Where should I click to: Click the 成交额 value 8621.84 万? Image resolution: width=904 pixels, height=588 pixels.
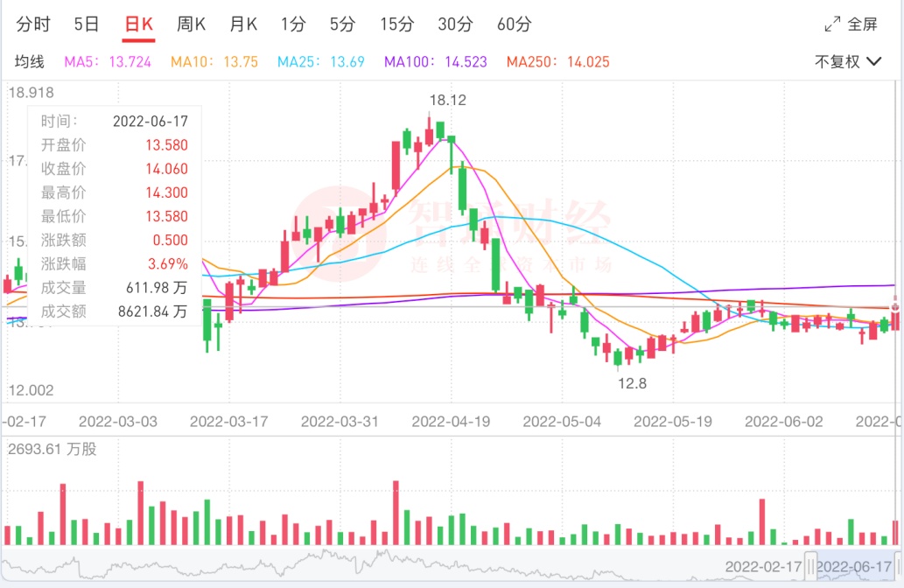click(x=153, y=311)
